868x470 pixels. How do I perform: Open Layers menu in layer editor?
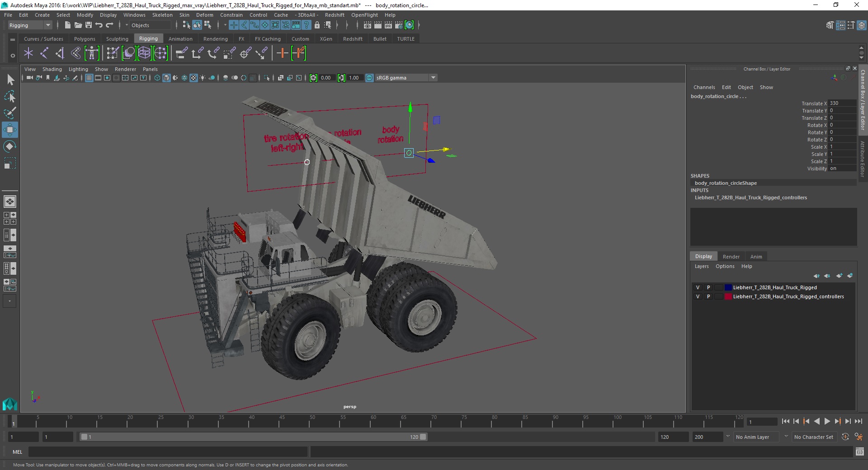(702, 266)
